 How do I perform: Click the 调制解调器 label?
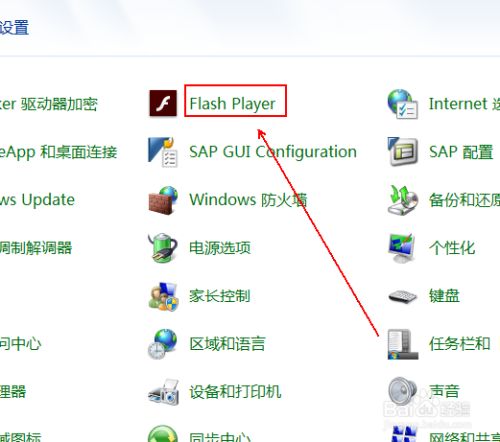36,248
